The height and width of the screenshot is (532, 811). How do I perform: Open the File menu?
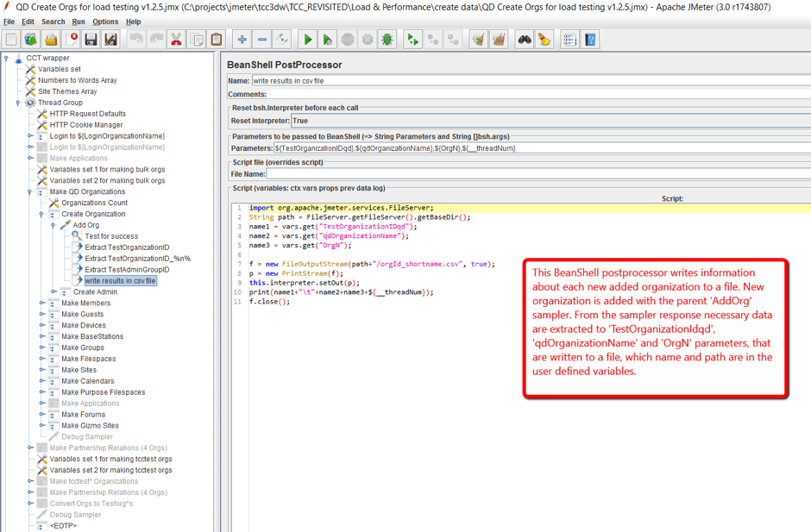point(9,22)
